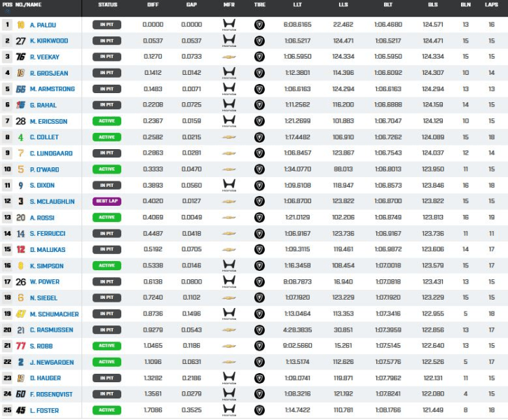The image size is (508, 420).
Task: Click the Honda logo in L. Foster's row
Action: (x=229, y=410)
